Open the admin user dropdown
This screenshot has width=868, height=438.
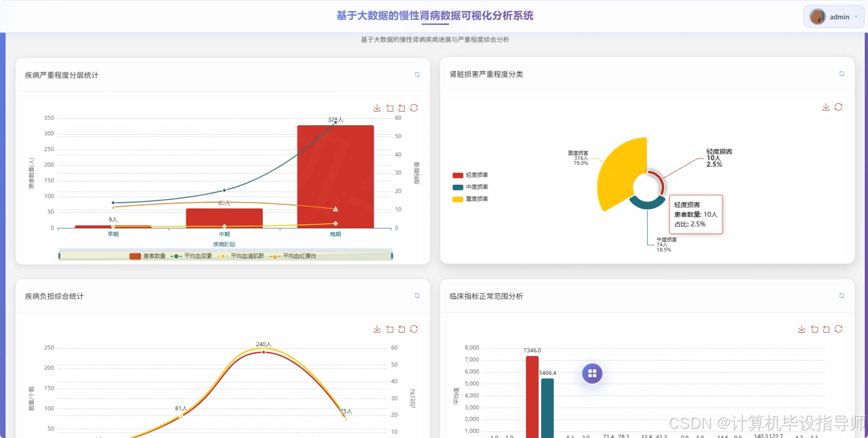click(834, 17)
